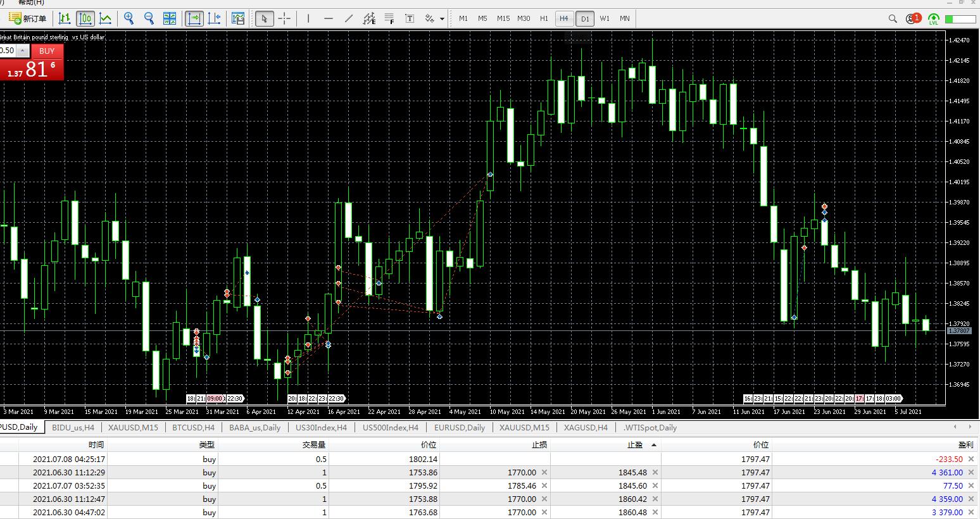Viewport: 980px width, 519px height.
Task: Sort orders by 交易量 volume column
Action: coord(273,445)
